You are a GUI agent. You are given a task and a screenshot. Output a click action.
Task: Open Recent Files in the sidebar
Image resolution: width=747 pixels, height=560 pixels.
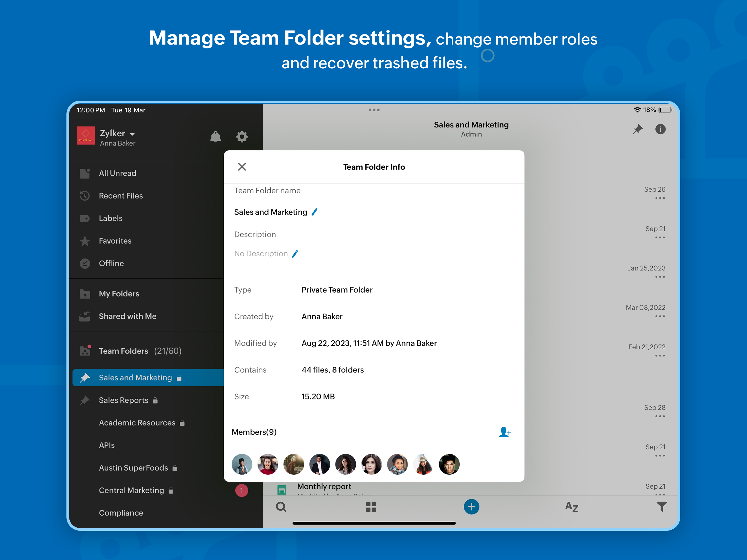(121, 196)
